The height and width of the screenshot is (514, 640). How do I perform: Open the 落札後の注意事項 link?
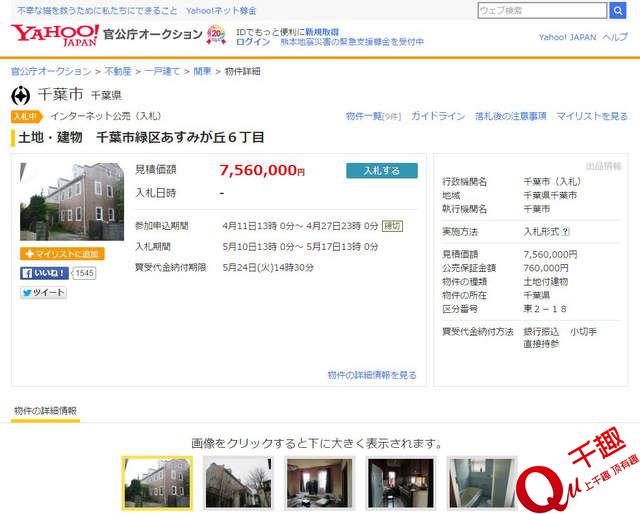[x=511, y=116]
